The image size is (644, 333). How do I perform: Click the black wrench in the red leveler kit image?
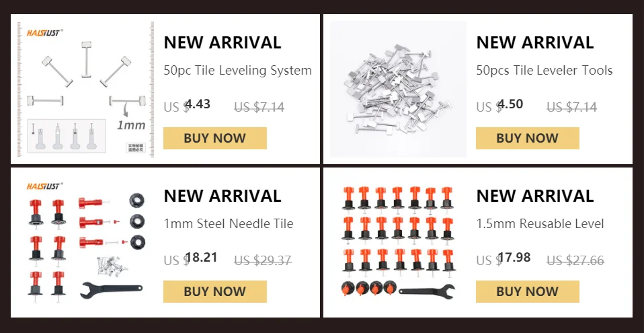[x=111, y=290]
